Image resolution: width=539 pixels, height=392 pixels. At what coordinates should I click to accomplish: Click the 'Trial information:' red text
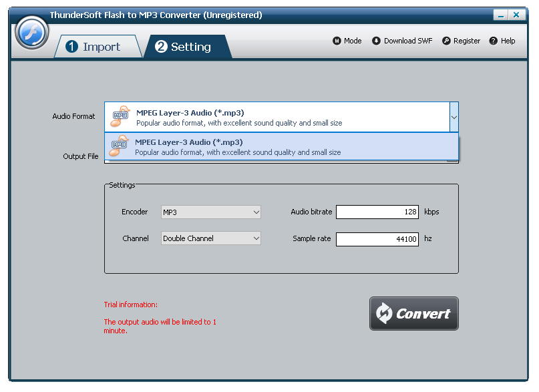pos(131,305)
